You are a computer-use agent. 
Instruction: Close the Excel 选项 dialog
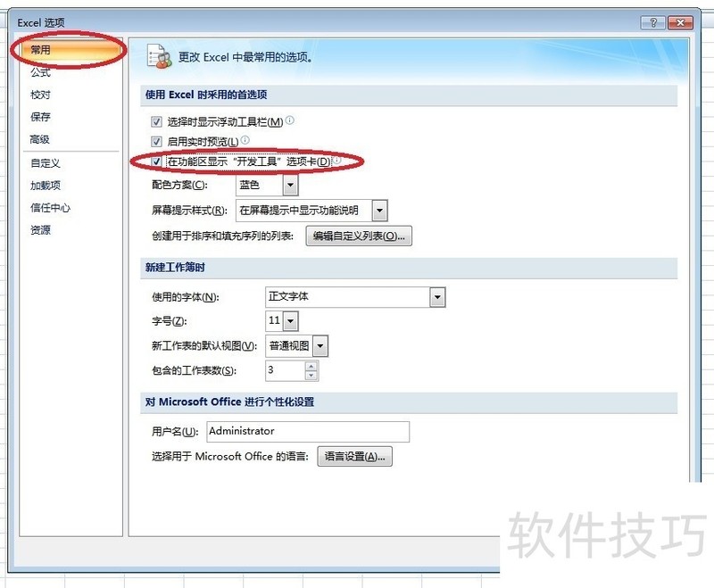pos(681,22)
